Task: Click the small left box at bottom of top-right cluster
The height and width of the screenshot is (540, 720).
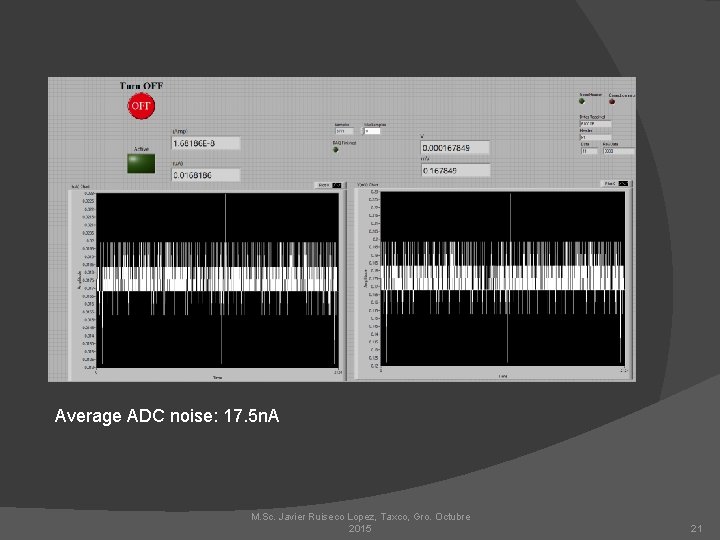Action: tap(589, 151)
